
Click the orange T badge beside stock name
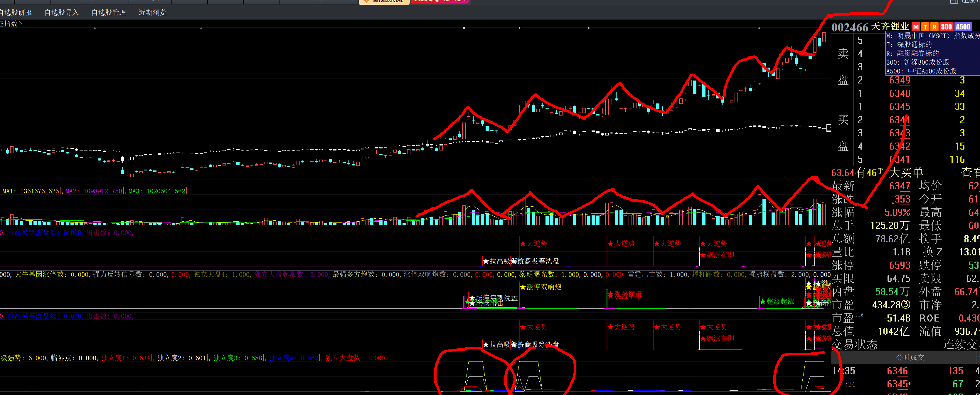(x=925, y=27)
